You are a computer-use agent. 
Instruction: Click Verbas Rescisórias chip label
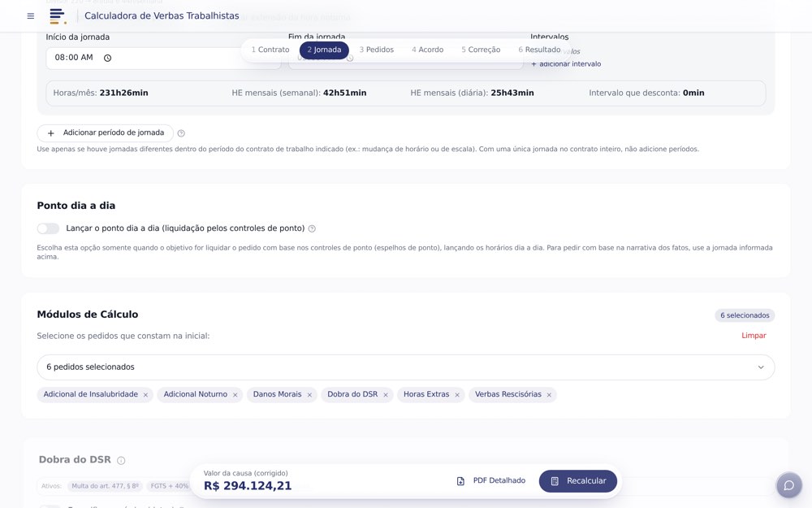[508, 394]
